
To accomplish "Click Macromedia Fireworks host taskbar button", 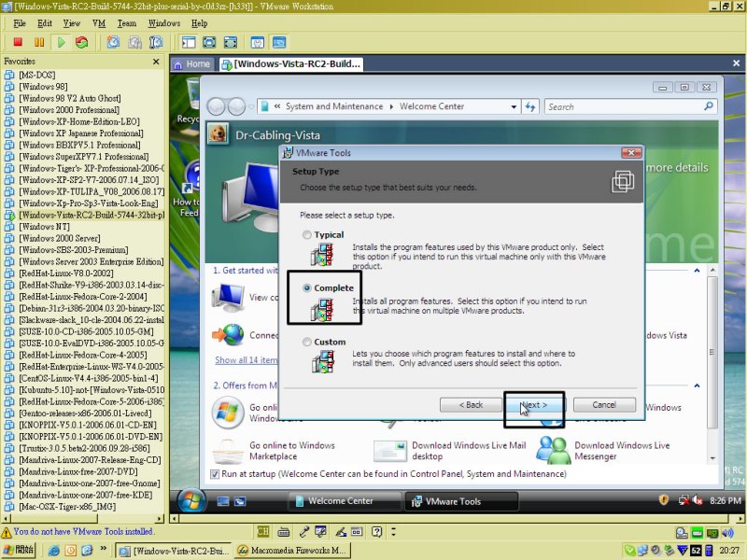I will pos(294,551).
